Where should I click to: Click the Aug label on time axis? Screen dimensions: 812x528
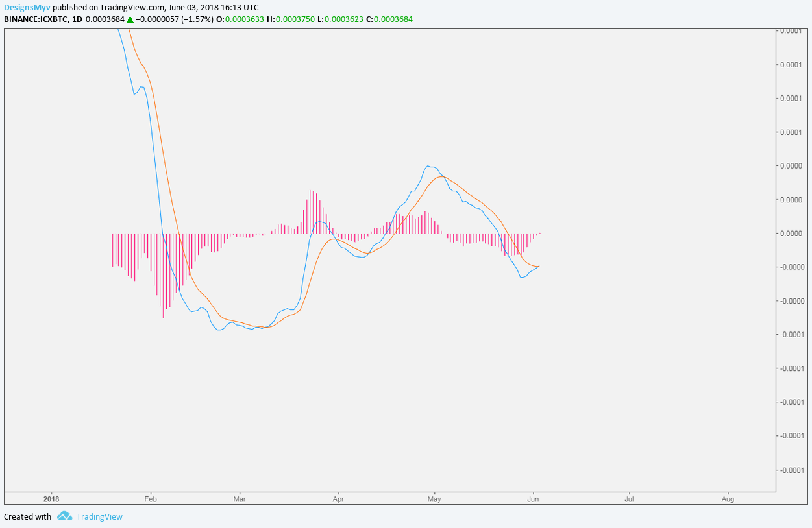728,499
